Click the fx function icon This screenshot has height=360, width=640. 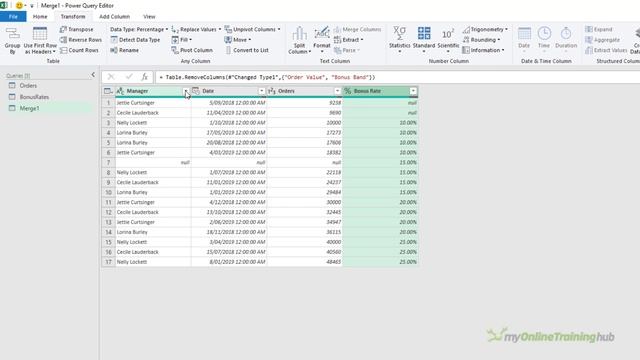pos(144,77)
